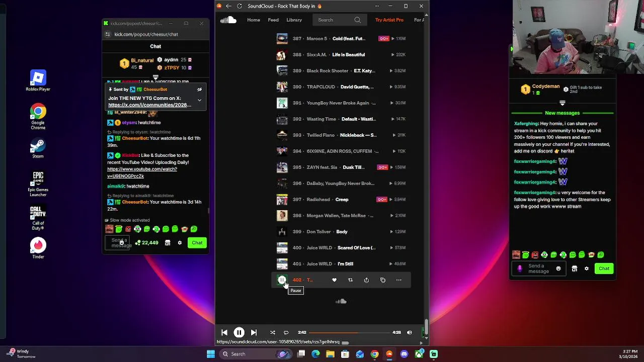Click the New messages banner in right chat

[x=562, y=113]
